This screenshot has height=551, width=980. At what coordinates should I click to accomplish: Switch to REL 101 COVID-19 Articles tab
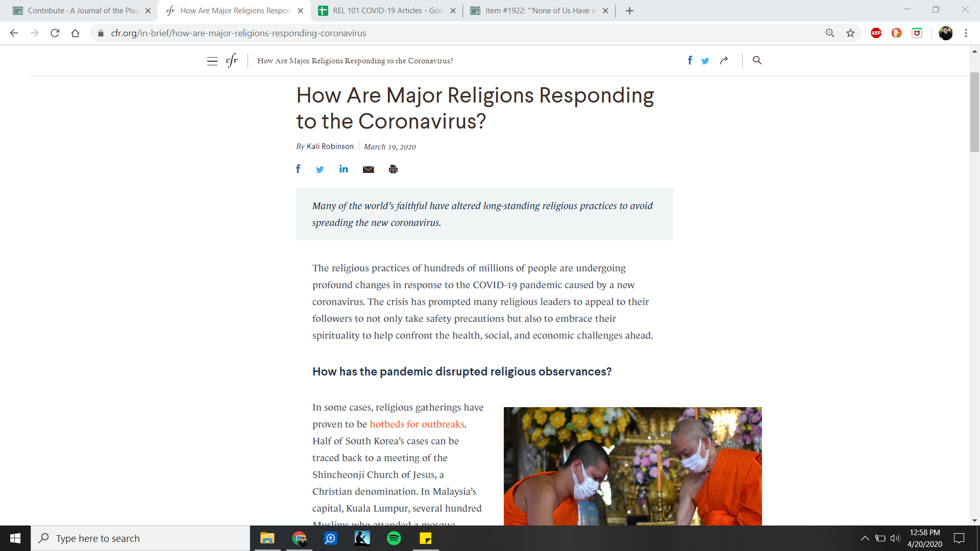click(x=387, y=11)
